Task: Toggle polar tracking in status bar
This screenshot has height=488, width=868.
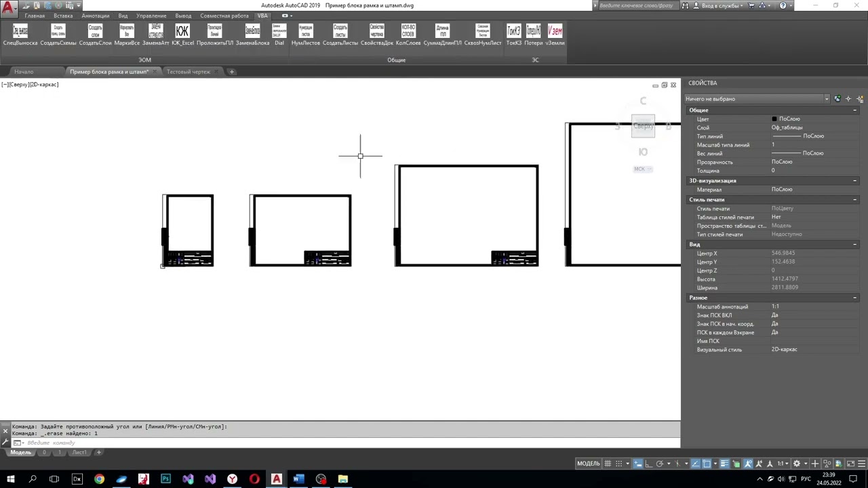Action: tap(660, 464)
